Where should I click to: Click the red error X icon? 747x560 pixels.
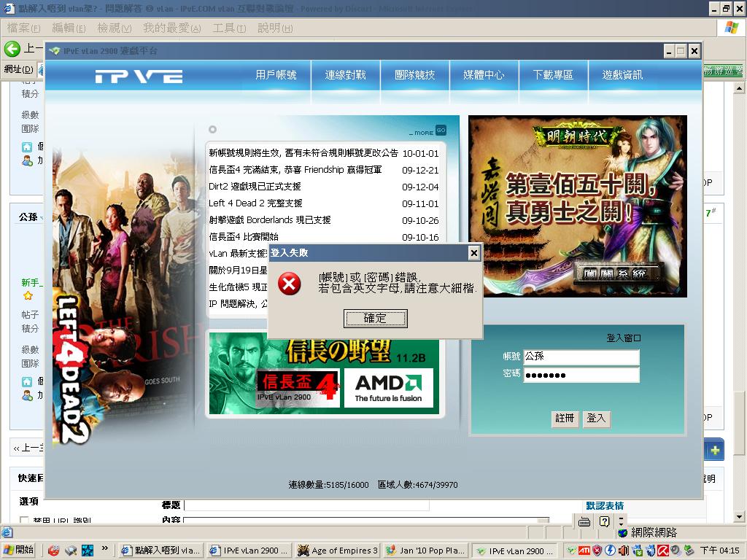[x=290, y=284]
